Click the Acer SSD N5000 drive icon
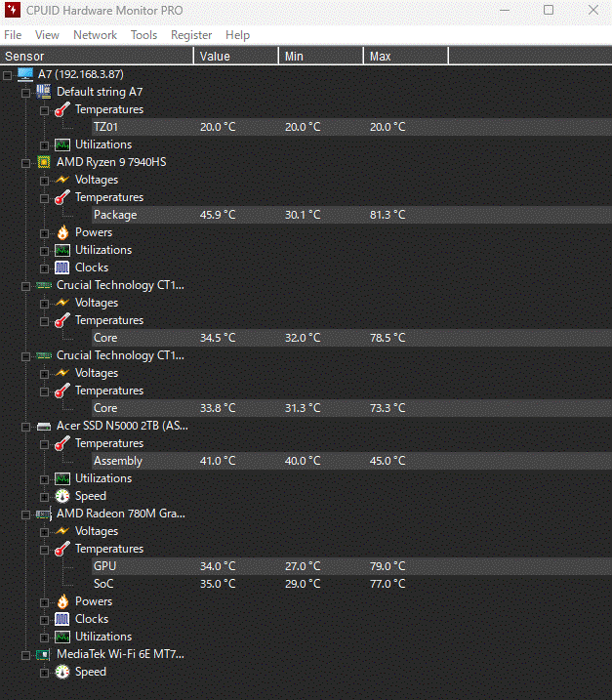 44,426
